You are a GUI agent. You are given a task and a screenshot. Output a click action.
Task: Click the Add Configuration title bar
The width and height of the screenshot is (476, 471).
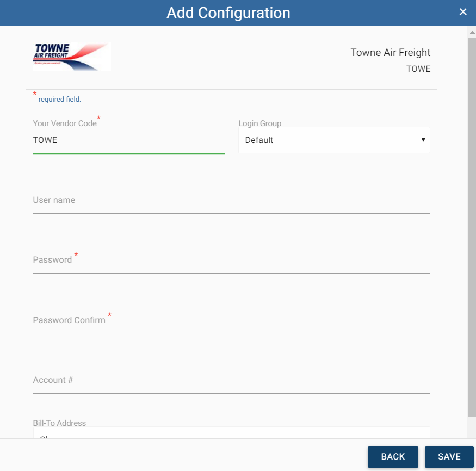228,13
